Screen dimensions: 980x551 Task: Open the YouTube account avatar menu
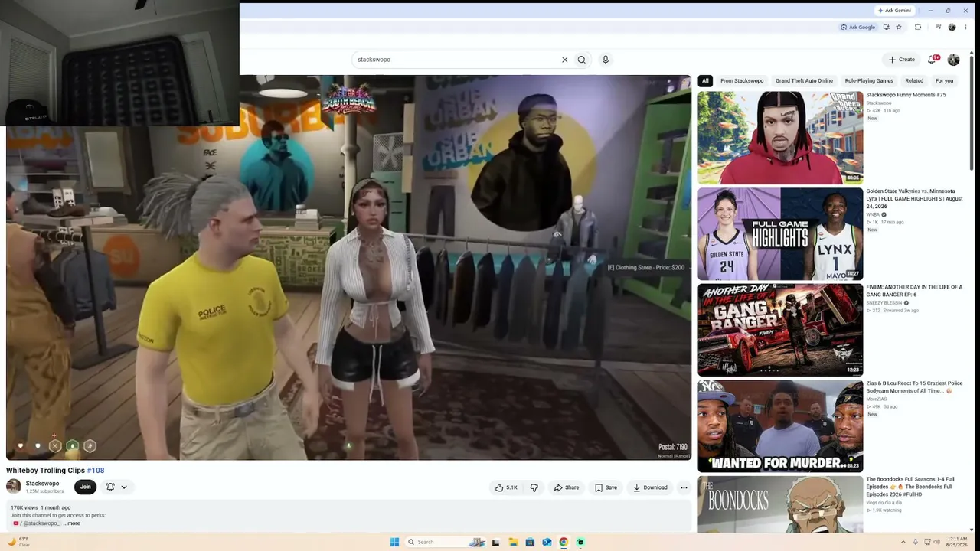pyautogui.click(x=953, y=60)
